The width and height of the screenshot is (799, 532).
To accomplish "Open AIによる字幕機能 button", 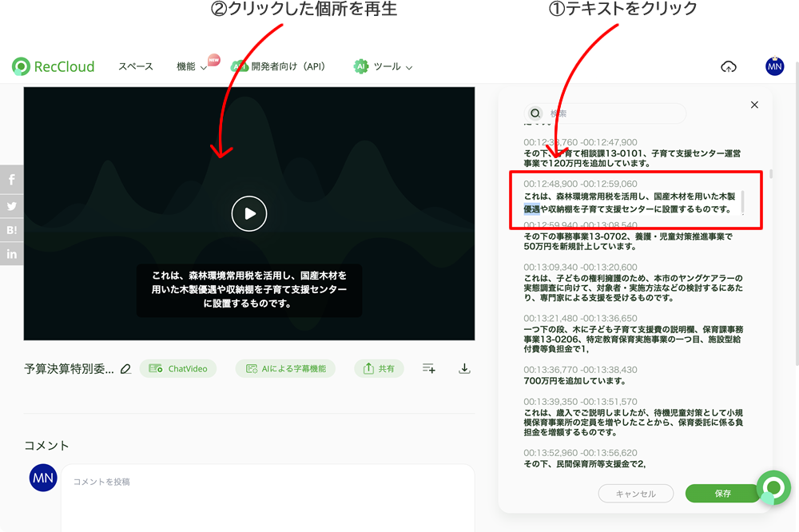I will pyautogui.click(x=285, y=368).
